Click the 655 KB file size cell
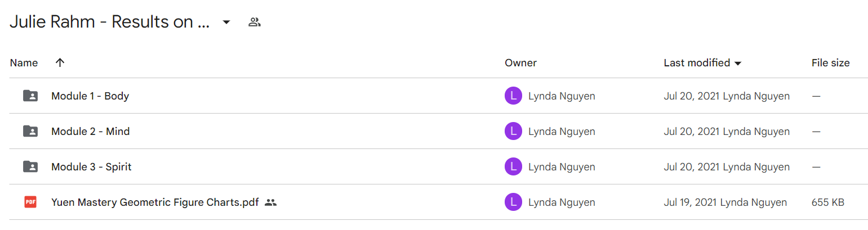Image resolution: width=868 pixels, height=230 pixels. pos(828,202)
